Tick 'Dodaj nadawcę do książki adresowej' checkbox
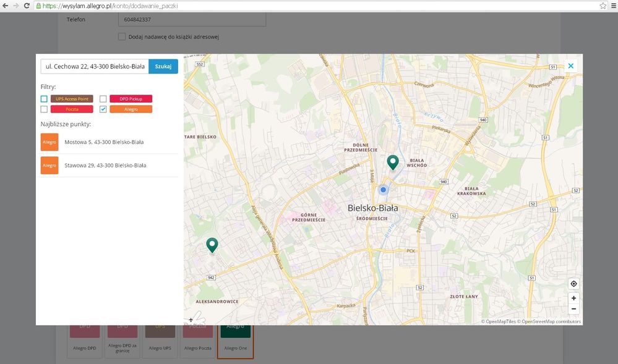Viewport: 618px width, 364px height. (122, 36)
